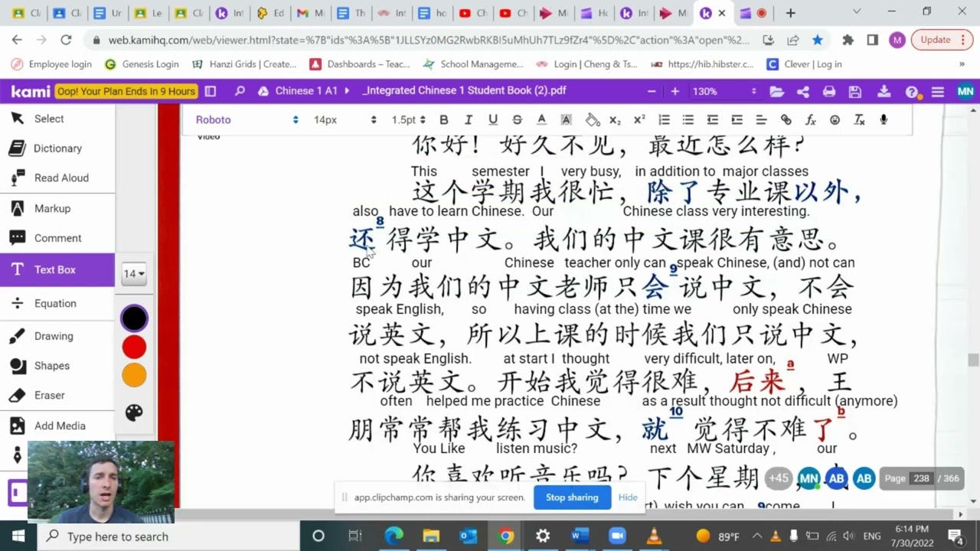
Task: Zoom out with the minus button
Action: pyautogui.click(x=652, y=91)
